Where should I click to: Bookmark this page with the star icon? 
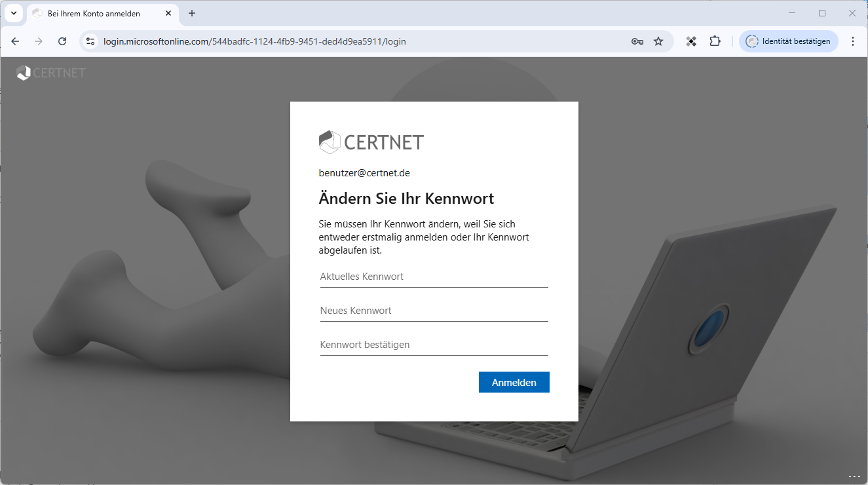point(658,41)
